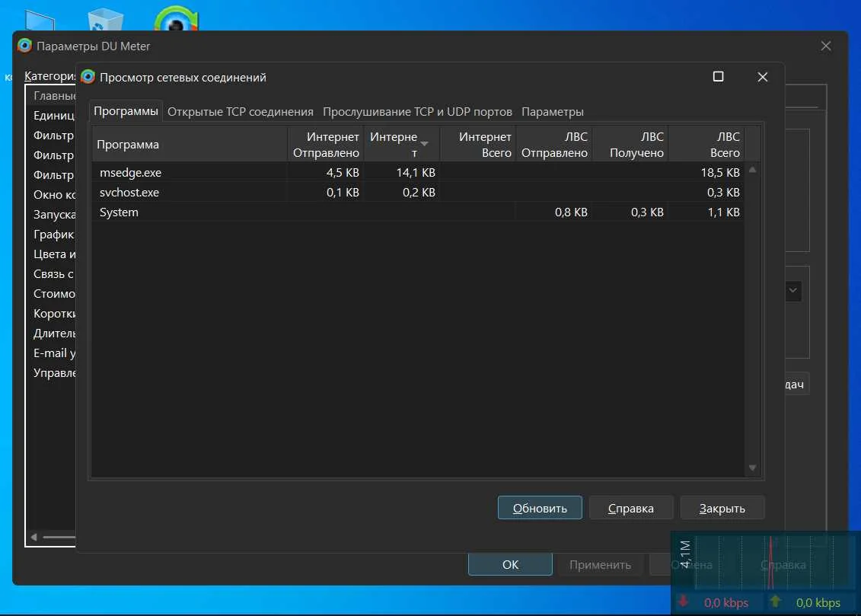Open the DU Meter desktop shortcut icon

pos(176,18)
